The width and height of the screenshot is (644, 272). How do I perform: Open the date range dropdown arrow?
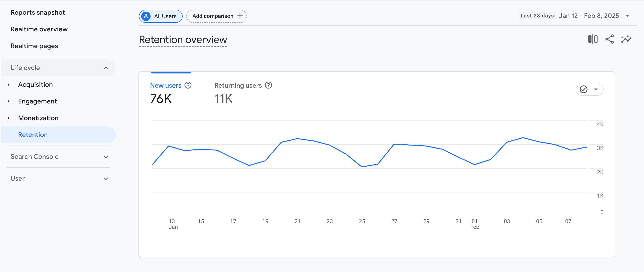pyautogui.click(x=627, y=16)
